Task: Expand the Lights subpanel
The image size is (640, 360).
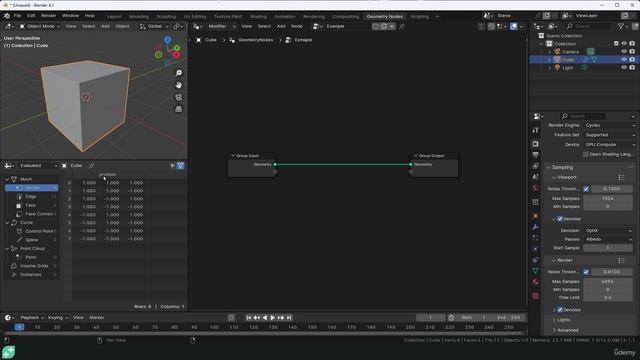Action: tap(563, 320)
